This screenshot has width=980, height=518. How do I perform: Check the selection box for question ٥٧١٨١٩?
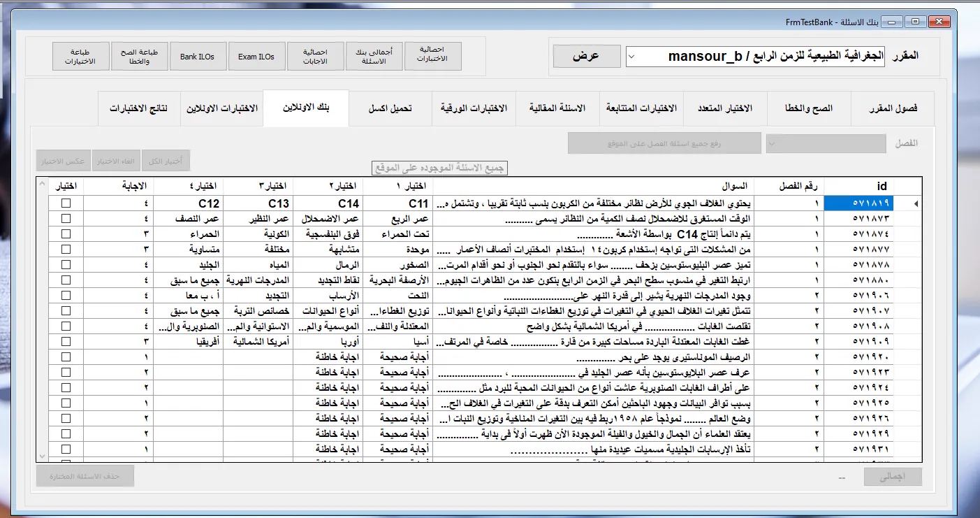click(66, 203)
